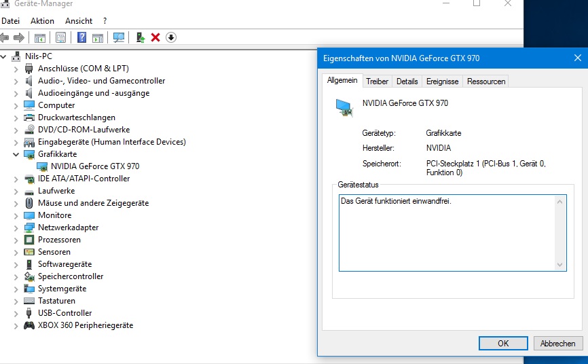Select the Nils-PC root computer icon
This screenshot has height=364, width=588.
click(x=16, y=56)
